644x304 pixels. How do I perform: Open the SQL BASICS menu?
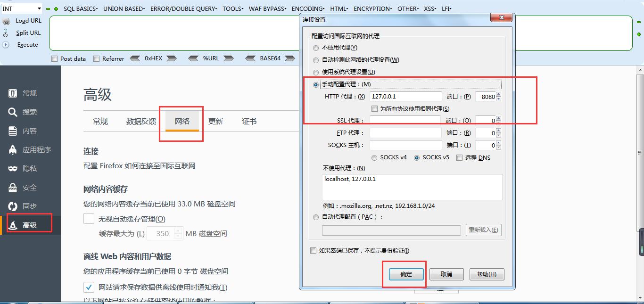tap(80, 8)
